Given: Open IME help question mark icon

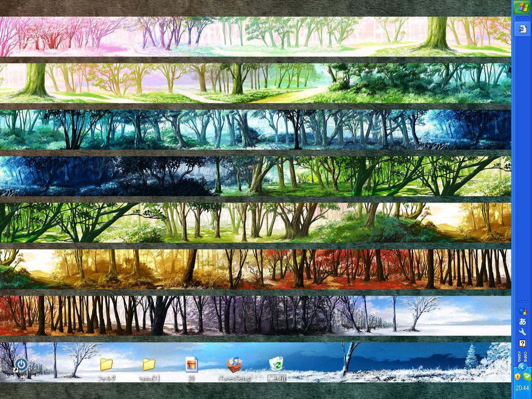Looking at the screenshot, I should pyautogui.click(x=523, y=343).
